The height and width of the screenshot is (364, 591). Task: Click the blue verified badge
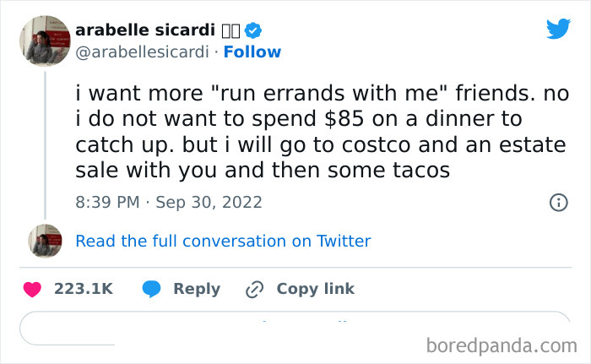tap(253, 30)
